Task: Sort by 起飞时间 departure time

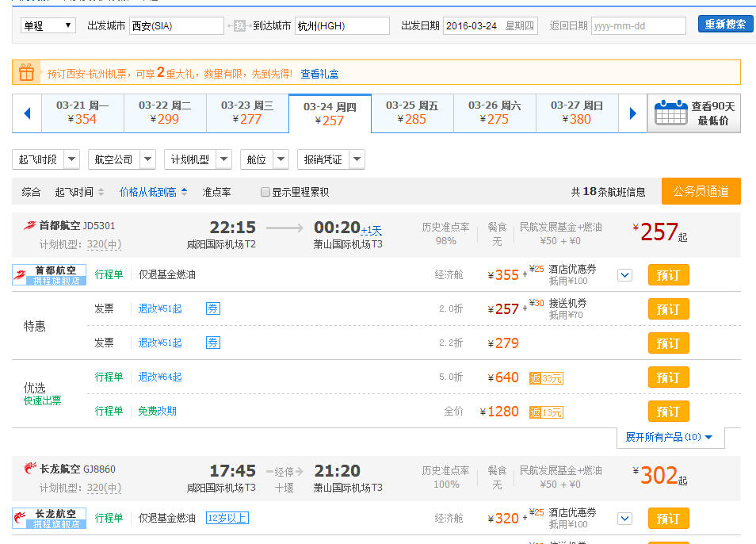Action: pyautogui.click(x=79, y=192)
